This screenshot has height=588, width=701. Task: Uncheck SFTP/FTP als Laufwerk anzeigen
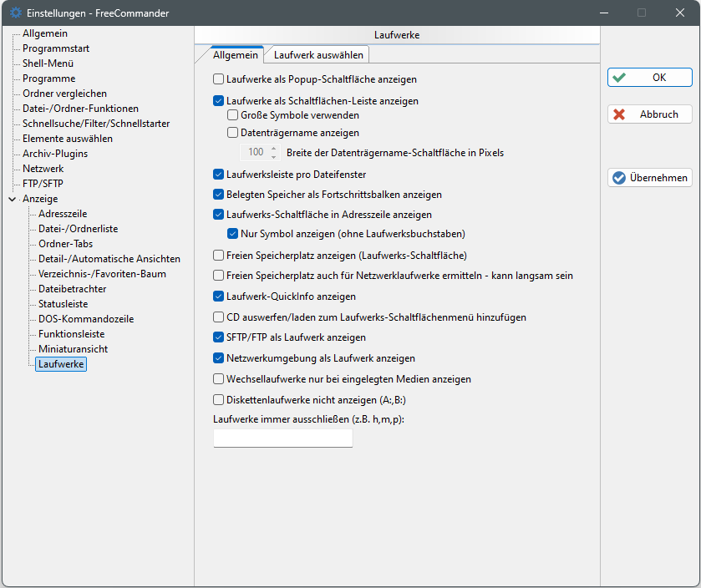(219, 338)
